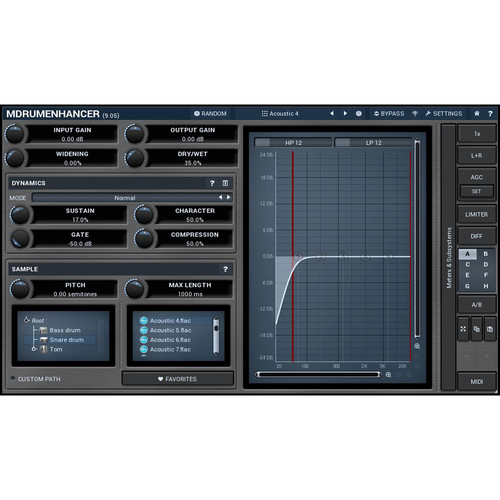Select preset slot C

click(468, 265)
